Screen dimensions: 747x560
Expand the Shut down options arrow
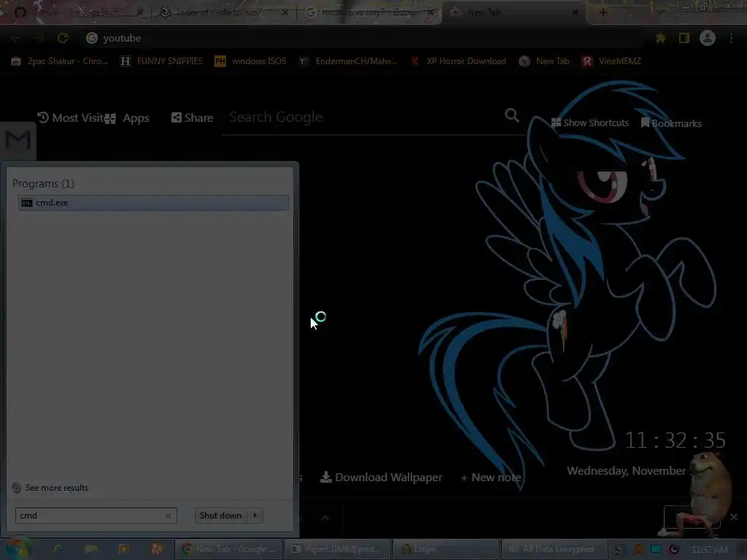(x=255, y=516)
